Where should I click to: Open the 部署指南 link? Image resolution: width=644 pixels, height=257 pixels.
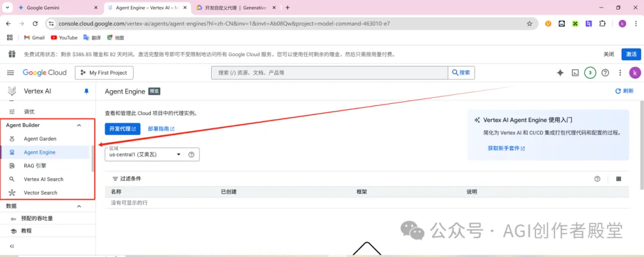pos(161,129)
